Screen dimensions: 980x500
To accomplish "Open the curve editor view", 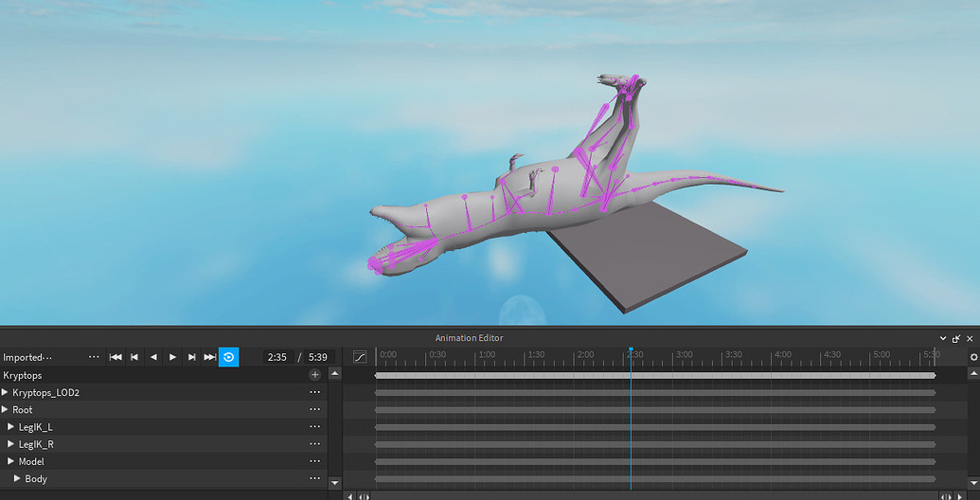I will 360,357.
